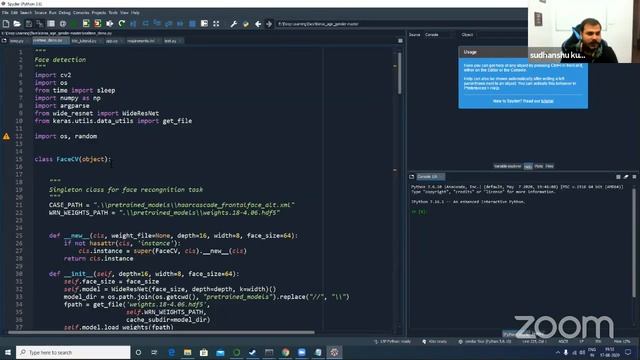This screenshot has height=360, width=640.
Task: Switch to the Plots pane tab
Action: tap(539, 166)
